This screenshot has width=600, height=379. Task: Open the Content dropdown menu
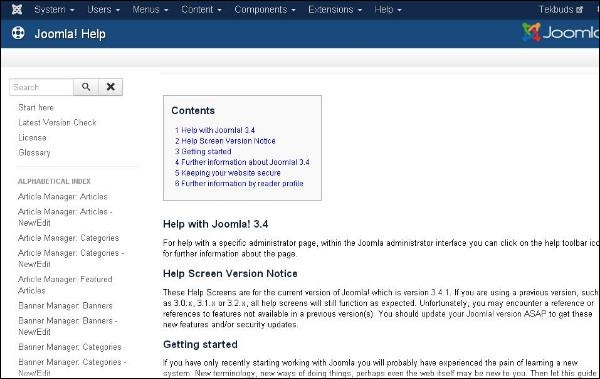click(x=201, y=10)
